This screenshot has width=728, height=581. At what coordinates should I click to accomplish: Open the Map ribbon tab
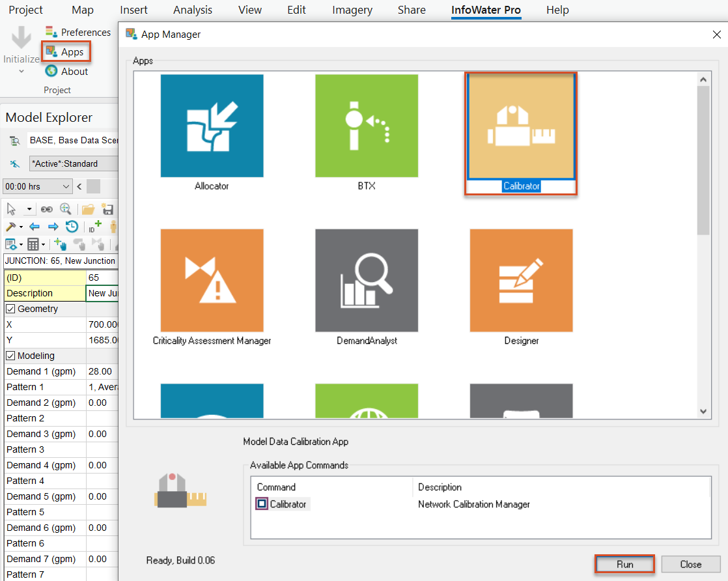tap(83, 10)
